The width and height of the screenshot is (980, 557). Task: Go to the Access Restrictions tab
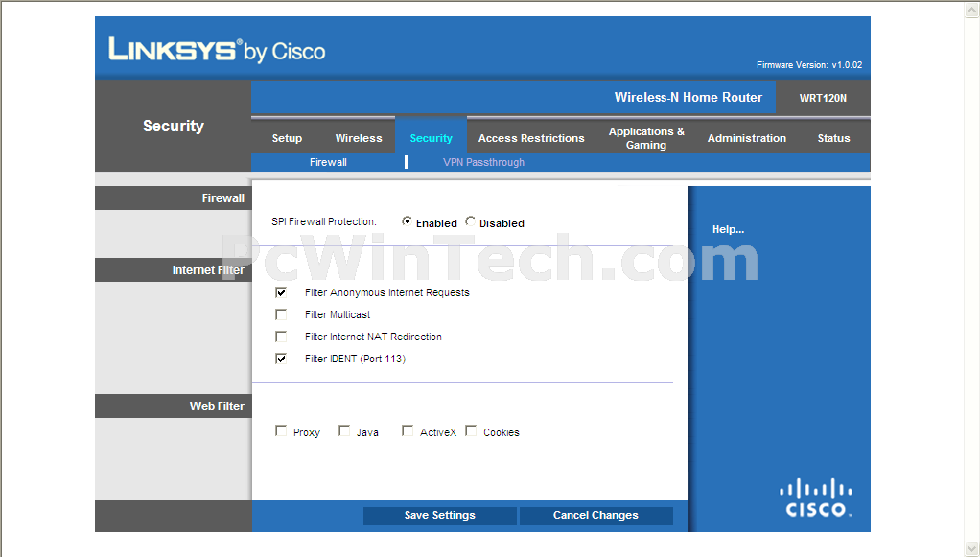(x=531, y=138)
